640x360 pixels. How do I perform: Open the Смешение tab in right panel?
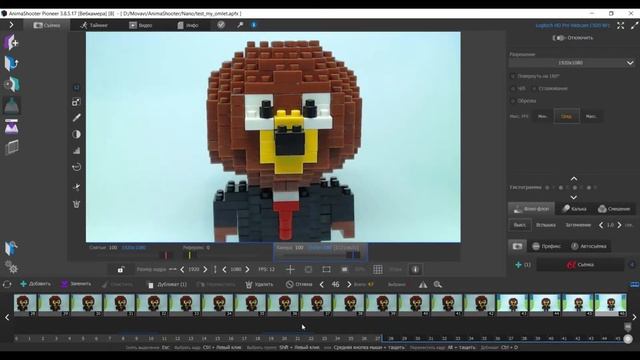pyautogui.click(x=614, y=209)
